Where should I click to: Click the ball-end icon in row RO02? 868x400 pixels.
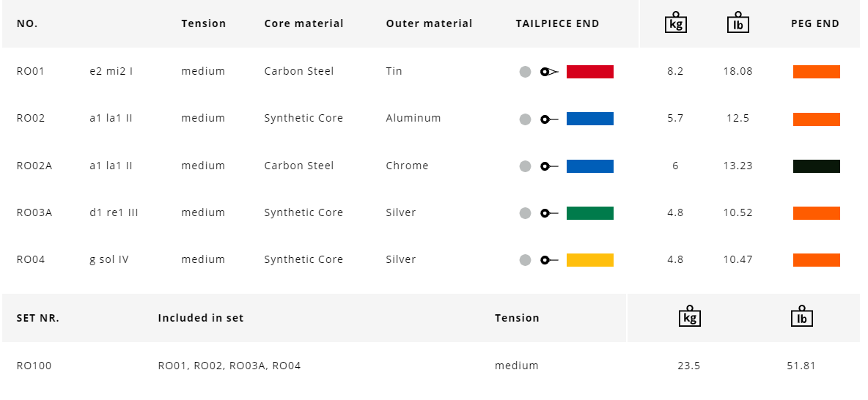(549, 119)
